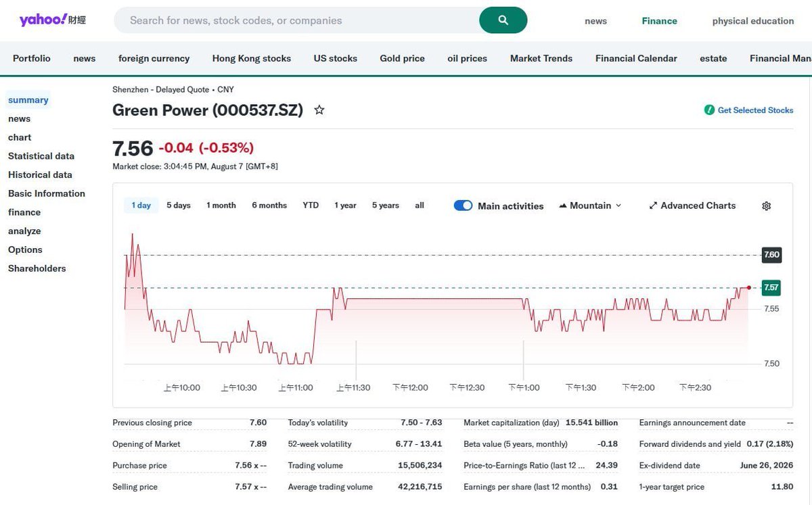Click the green search magnifier button

(503, 20)
